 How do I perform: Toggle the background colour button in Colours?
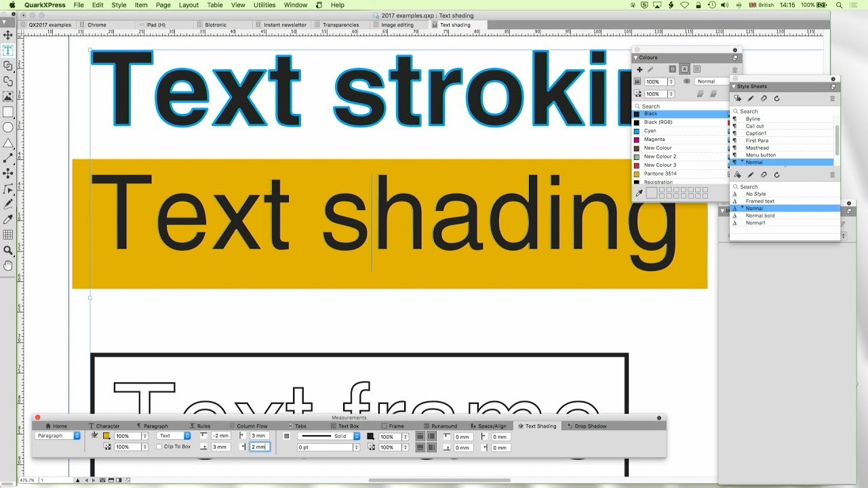click(x=696, y=69)
